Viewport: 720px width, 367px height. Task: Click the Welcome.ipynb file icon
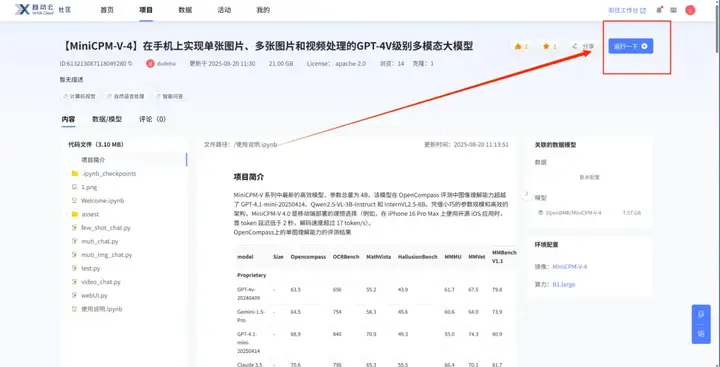coord(74,201)
